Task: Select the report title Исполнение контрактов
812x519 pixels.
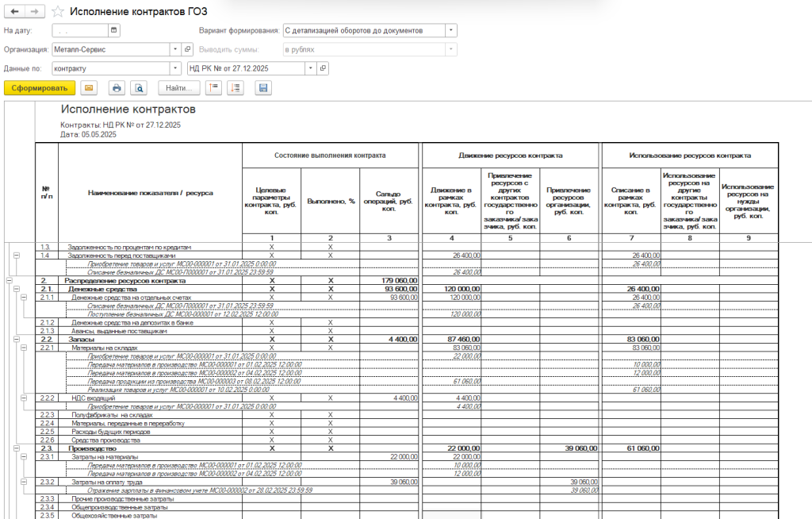Action: 128,110
